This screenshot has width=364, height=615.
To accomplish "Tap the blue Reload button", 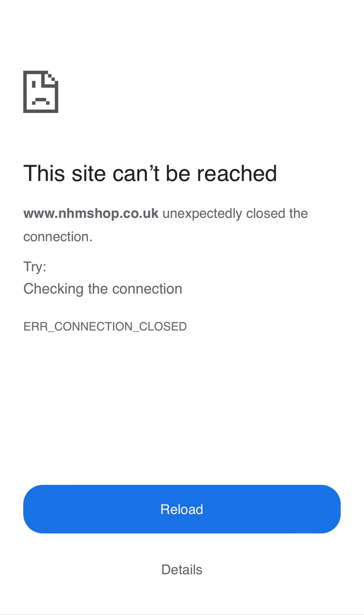I will [182, 509].
